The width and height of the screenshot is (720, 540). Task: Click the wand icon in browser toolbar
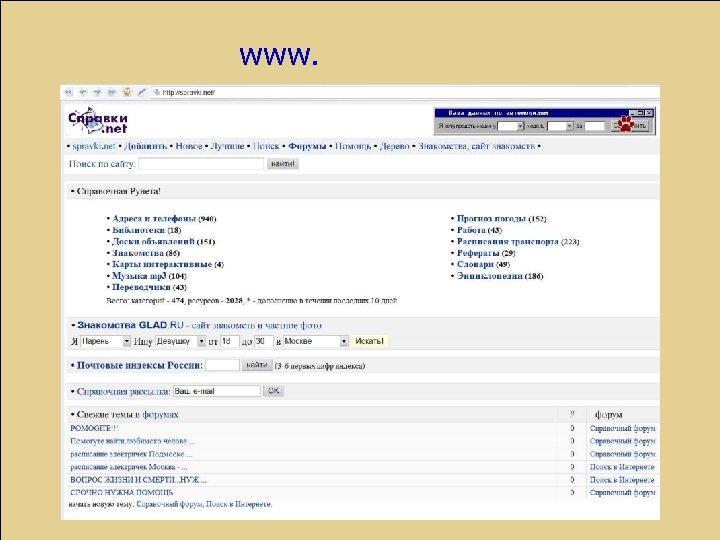tap(142, 92)
